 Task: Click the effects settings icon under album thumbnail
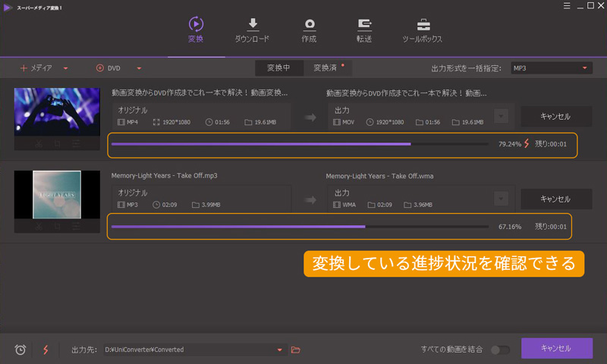click(x=76, y=226)
